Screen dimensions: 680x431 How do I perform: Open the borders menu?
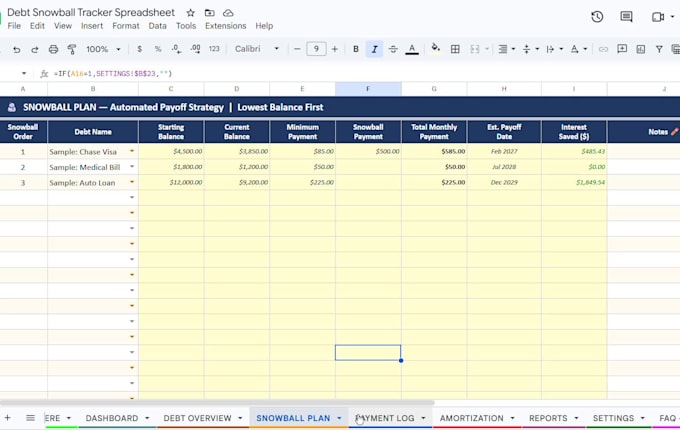[x=455, y=49]
